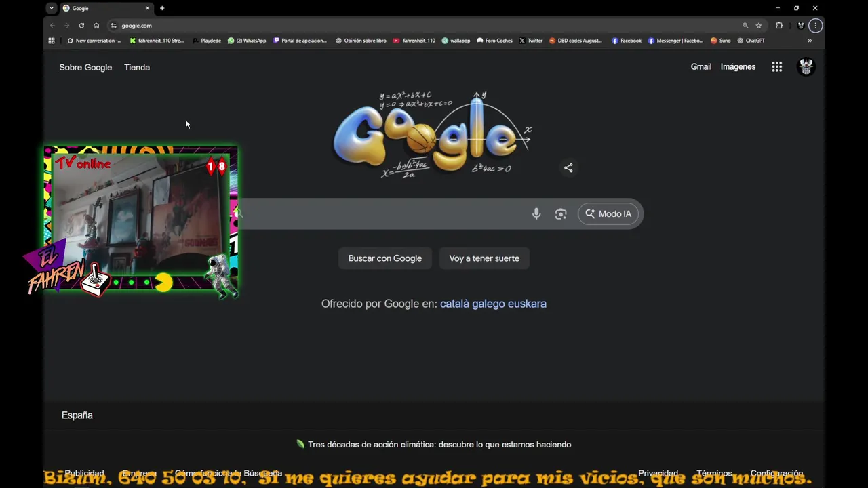This screenshot has width=868, height=488.
Task: Open the zoom magnifier icon in address bar
Action: click(745, 26)
